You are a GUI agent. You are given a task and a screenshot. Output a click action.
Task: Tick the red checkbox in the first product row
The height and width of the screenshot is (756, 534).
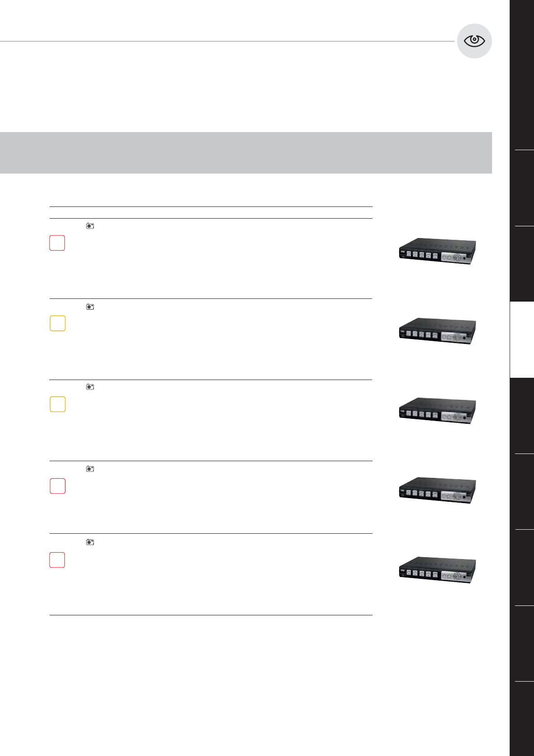[57, 243]
